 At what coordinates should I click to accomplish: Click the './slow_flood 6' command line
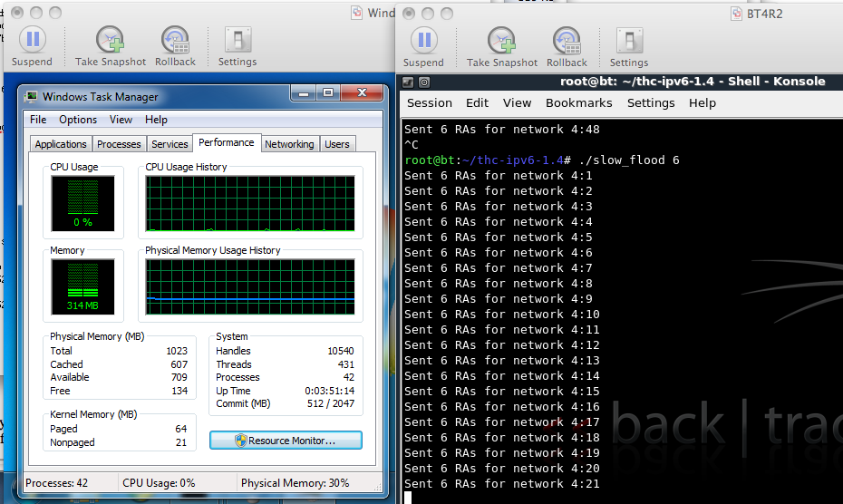tap(542, 160)
